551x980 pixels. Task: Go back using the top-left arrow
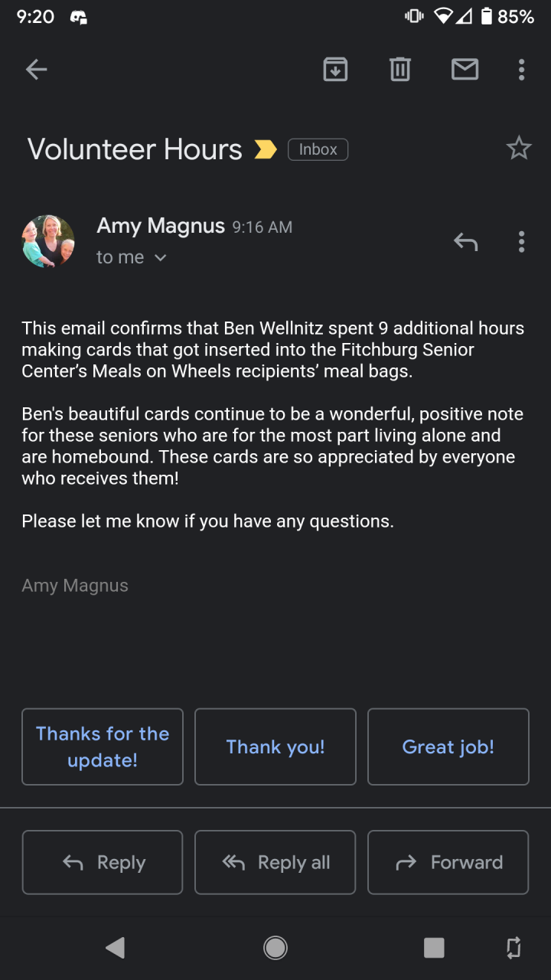36,70
